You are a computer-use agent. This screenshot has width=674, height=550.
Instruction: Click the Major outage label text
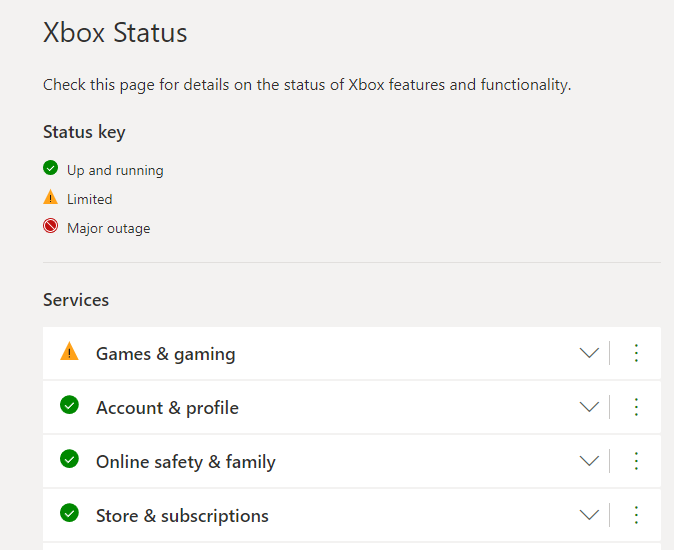108,228
